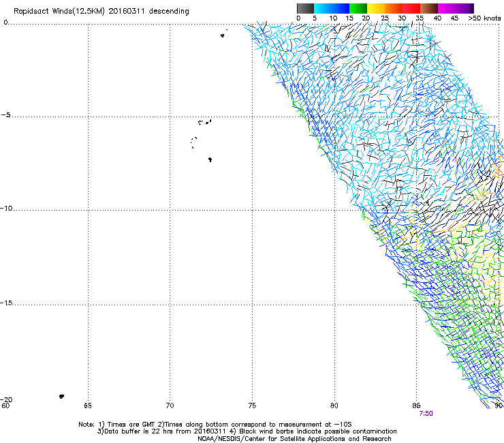504x443 pixels.
Task: Click the '65' longitude axis label
Action: coord(88,406)
